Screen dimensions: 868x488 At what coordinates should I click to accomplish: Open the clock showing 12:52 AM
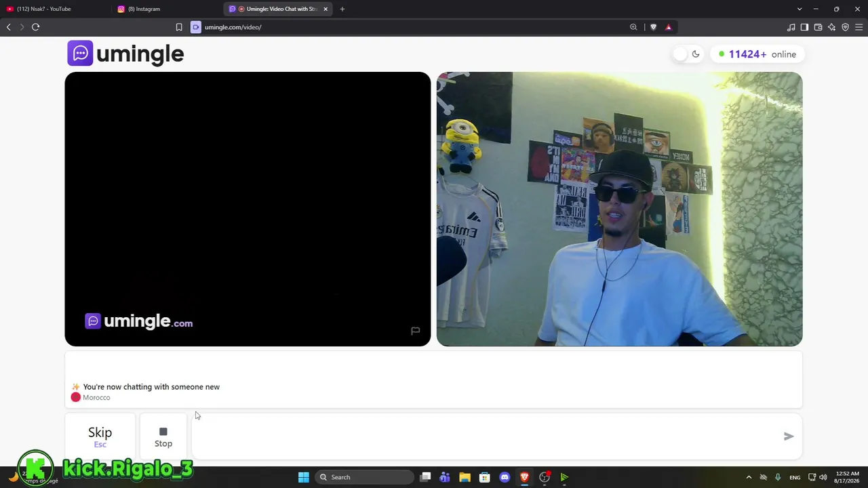[x=848, y=477]
